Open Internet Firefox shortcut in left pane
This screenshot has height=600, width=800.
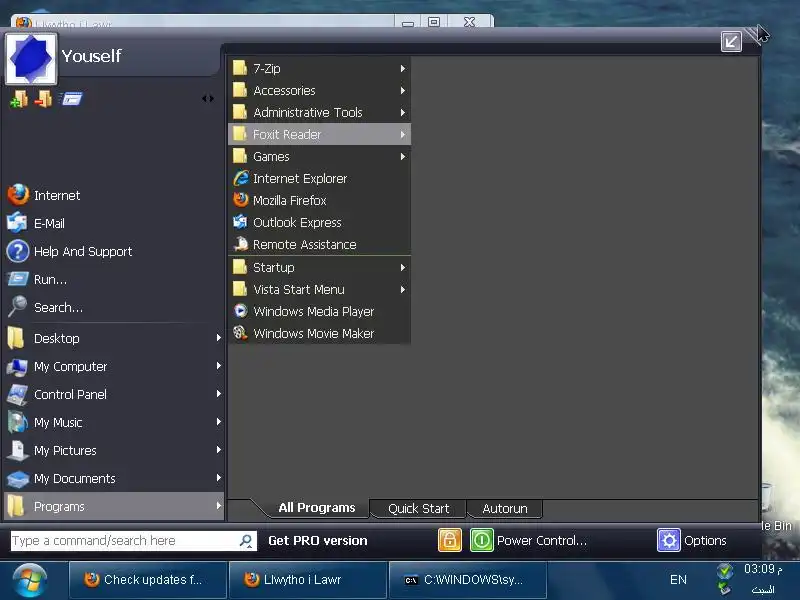click(x=113, y=195)
